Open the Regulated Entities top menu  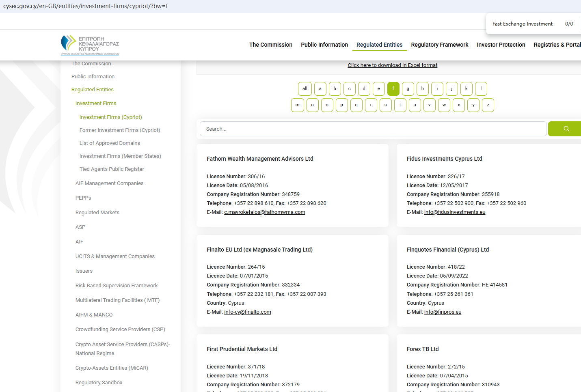[379, 45]
